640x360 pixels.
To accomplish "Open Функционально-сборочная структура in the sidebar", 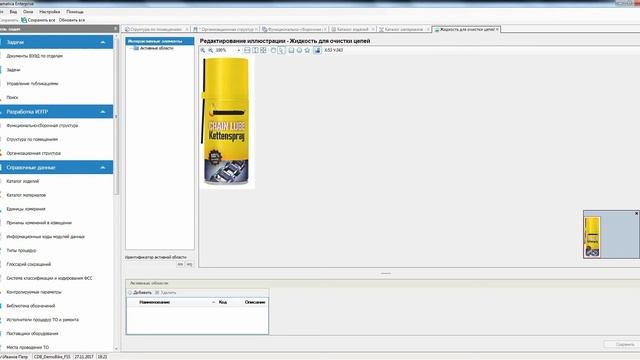I will (42, 126).
